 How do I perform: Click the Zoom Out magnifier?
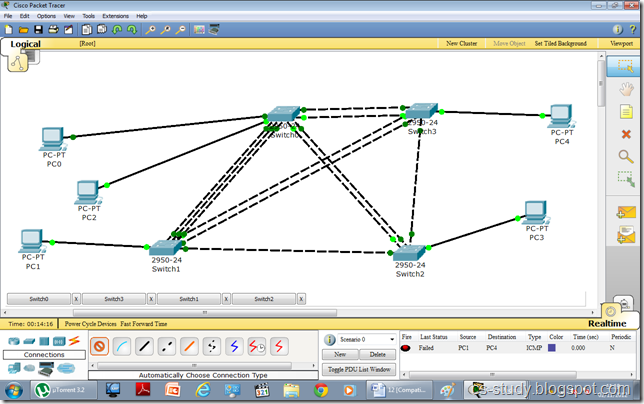click(180, 30)
